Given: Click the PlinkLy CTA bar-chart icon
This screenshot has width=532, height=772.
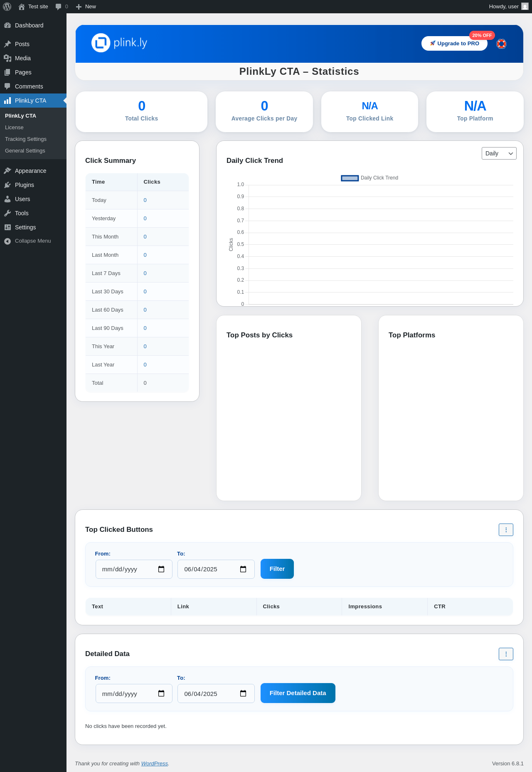Looking at the screenshot, I should [x=7, y=101].
